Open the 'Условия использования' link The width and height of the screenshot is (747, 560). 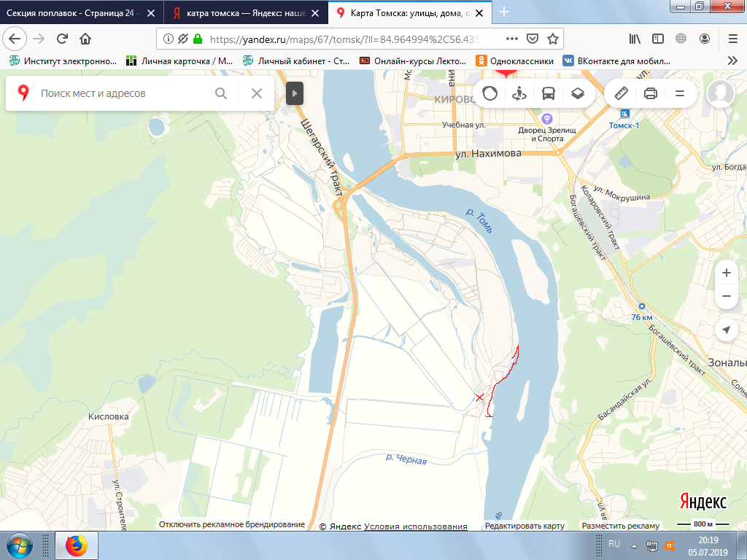(415, 526)
